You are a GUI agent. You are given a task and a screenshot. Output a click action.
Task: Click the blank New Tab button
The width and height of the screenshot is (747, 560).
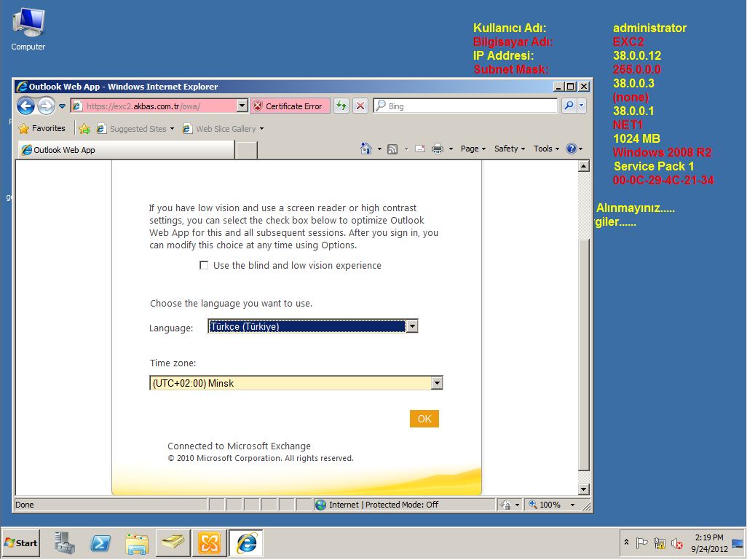[x=247, y=150]
